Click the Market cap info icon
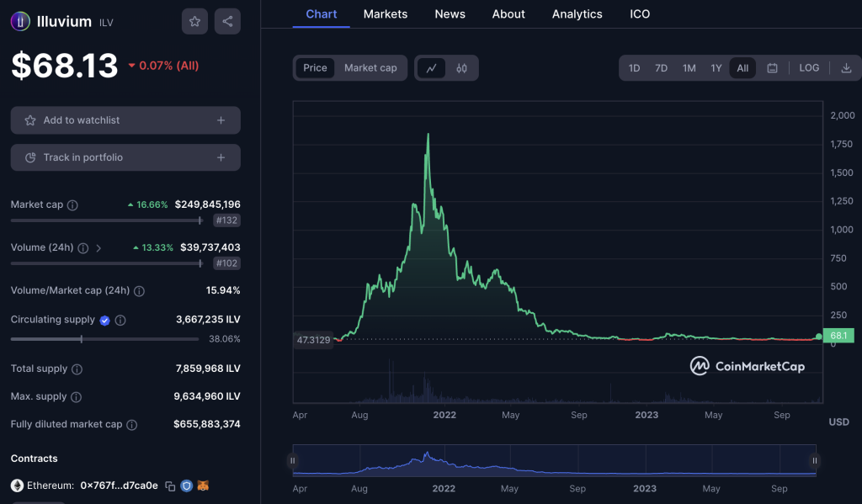 click(x=72, y=205)
